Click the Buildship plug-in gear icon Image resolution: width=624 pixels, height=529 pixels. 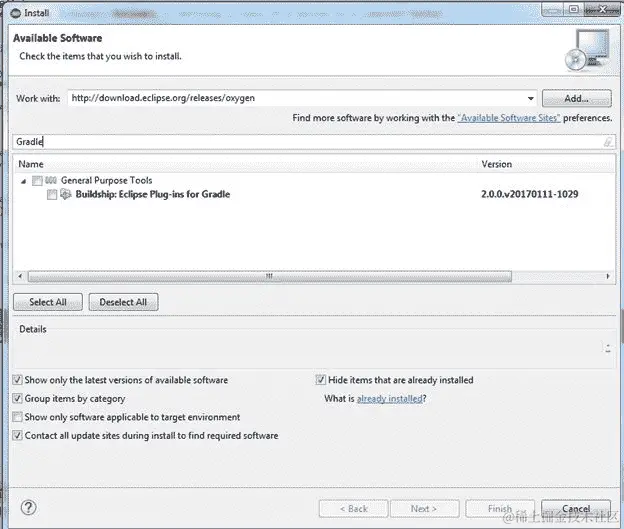tap(65, 194)
